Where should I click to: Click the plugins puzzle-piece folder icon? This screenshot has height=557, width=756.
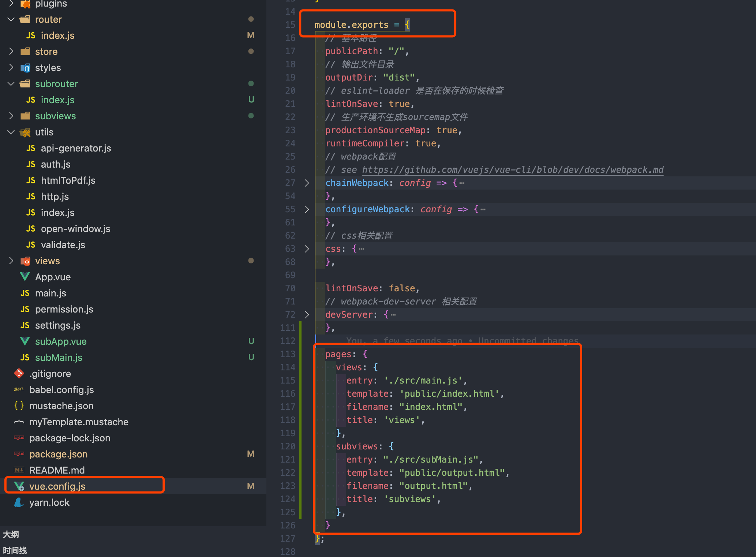(25, 4)
